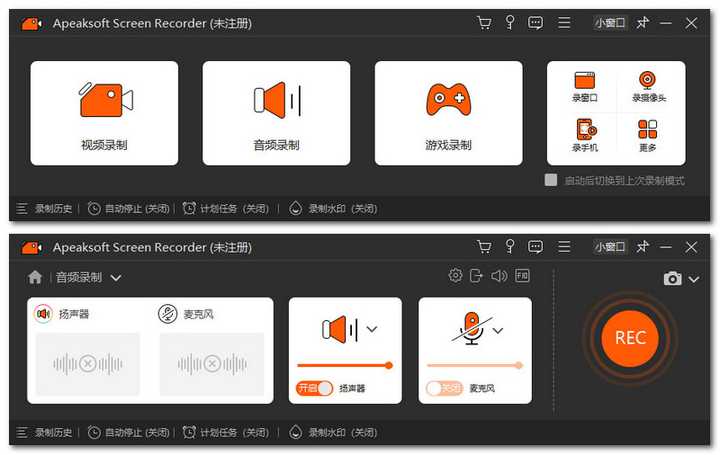This screenshot has height=455, width=720.
Task: Open hamburger menu in bottom window
Action: click(564, 247)
